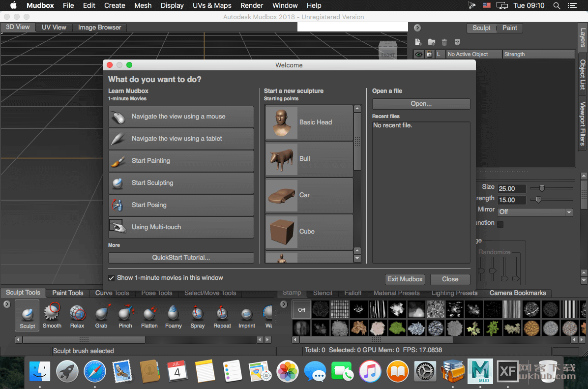Open the Mirror dropdown set to Off
588x389 pixels.
coord(535,212)
